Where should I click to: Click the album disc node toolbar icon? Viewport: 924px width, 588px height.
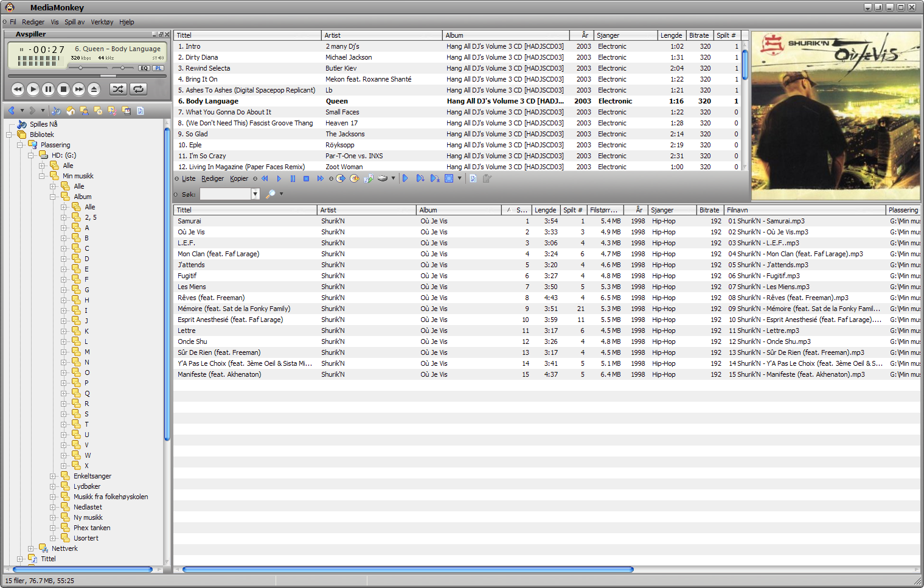tap(98, 111)
